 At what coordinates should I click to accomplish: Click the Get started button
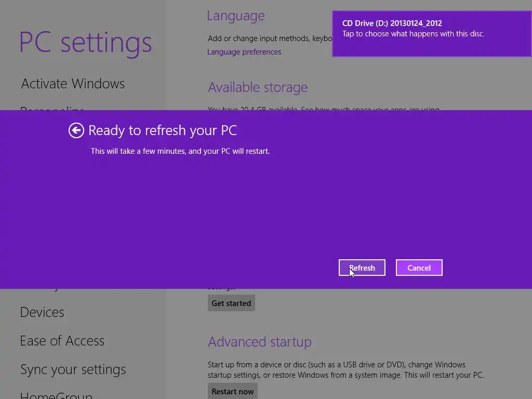231,303
